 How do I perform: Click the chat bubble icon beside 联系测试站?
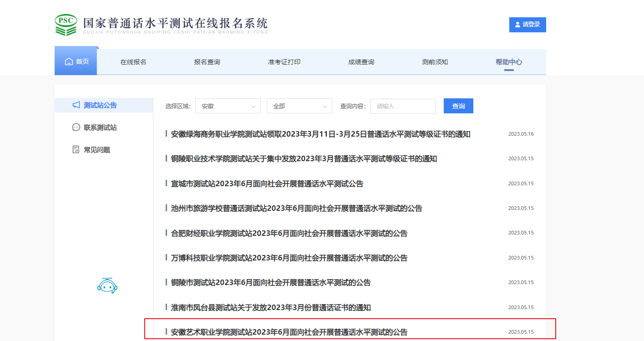76,127
